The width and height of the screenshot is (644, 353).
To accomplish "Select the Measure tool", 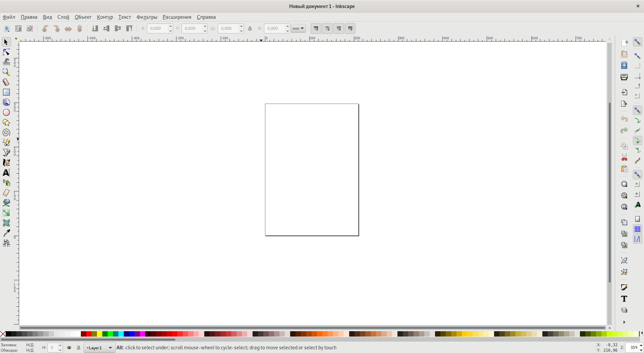I will tap(6, 82).
